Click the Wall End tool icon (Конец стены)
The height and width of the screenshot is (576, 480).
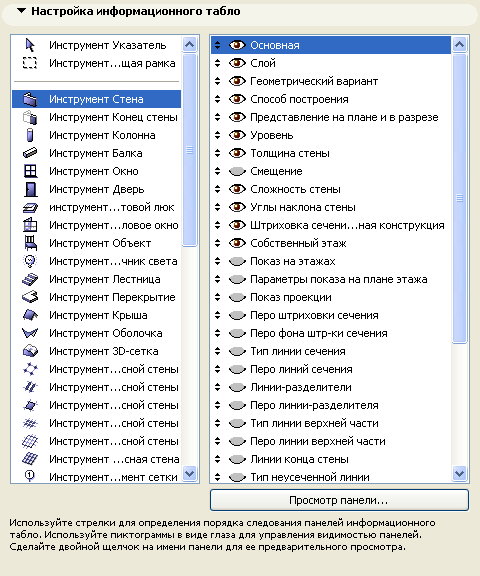pyautogui.click(x=30, y=117)
